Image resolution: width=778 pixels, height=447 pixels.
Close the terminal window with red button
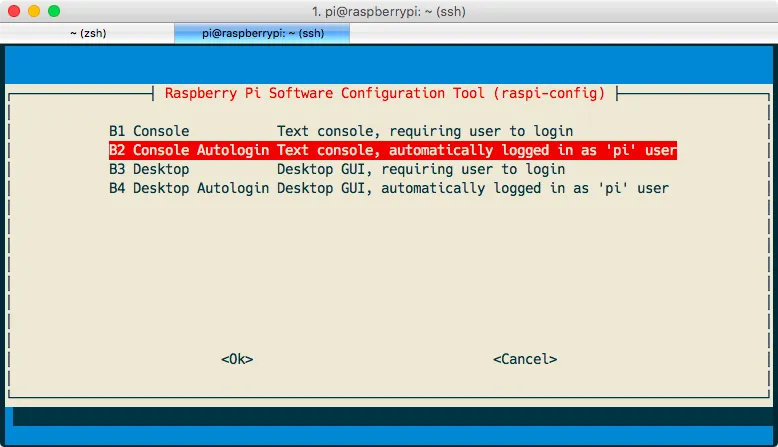14,11
